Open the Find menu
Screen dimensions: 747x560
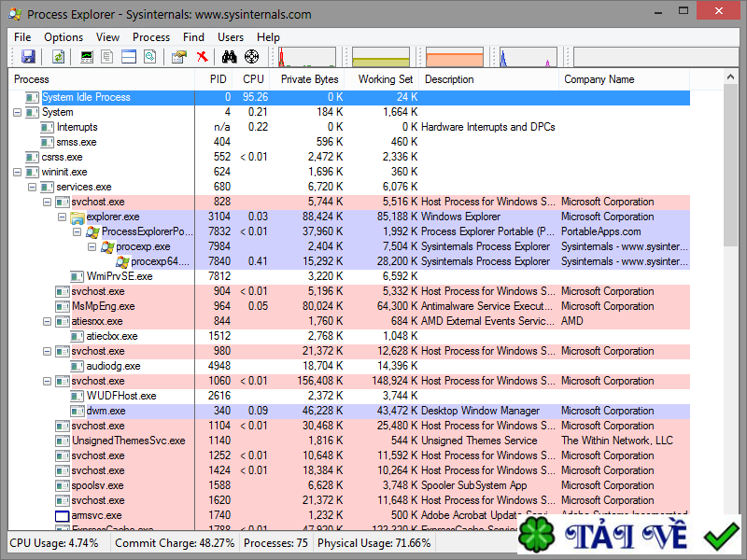193,37
